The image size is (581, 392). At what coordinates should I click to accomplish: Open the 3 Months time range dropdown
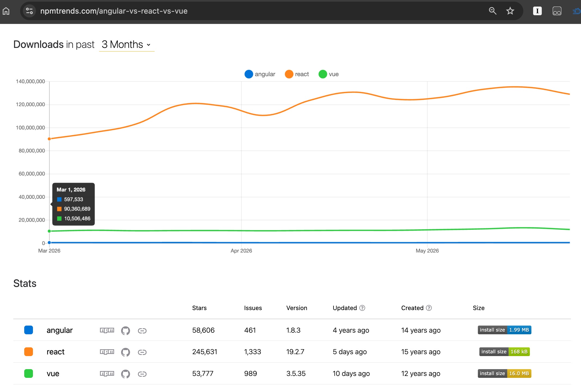pos(127,44)
